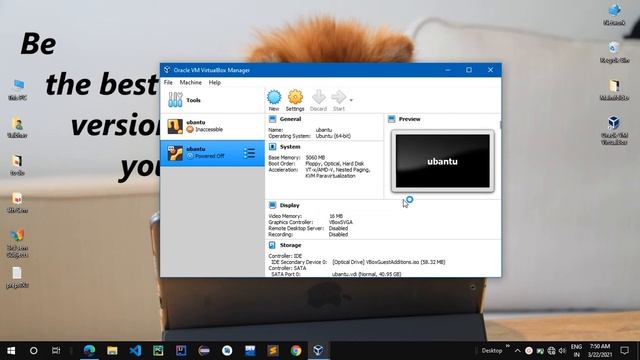Image resolution: width=640 pixels, height=360 pixels.
Task: Click the VirtualBox icon on the taskbar
Action: click(318, 351)
